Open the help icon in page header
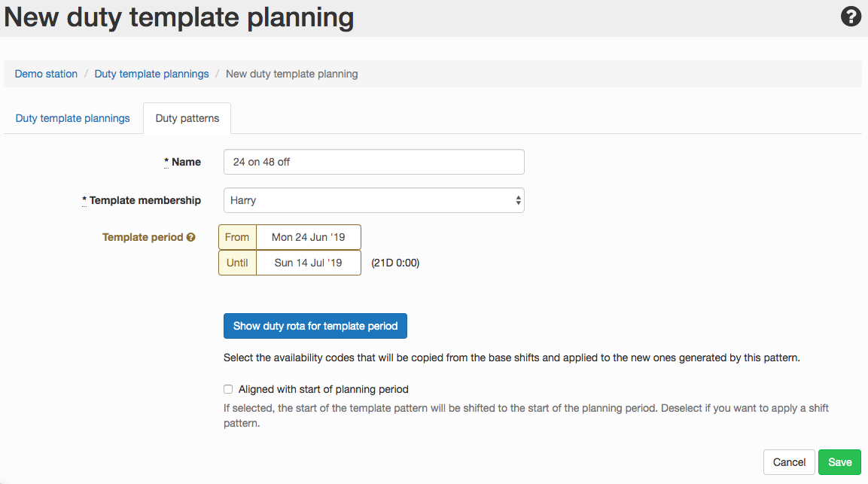 tap(851, 17)
